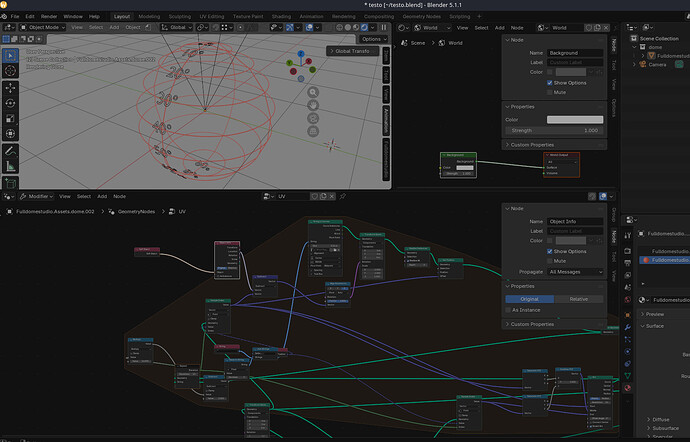Toggle Mute checkbox for Background node

[550, 92]
